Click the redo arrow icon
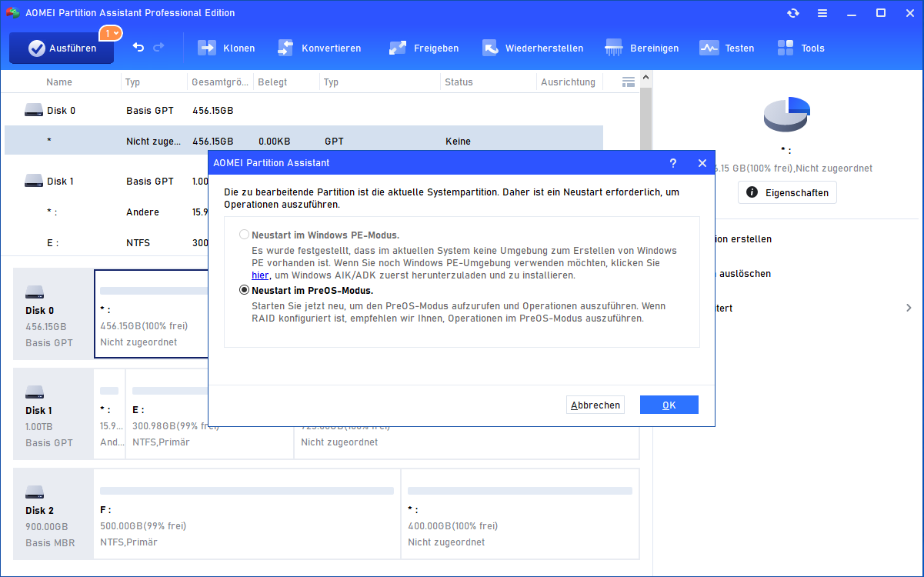This screenshot has width=924, height=577. pos(158,48)
